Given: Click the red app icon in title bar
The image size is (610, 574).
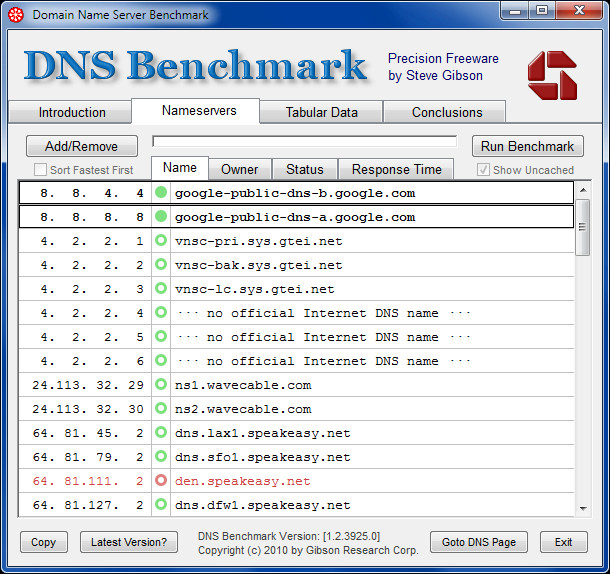Looking at the screenshot, I should 16,15.
